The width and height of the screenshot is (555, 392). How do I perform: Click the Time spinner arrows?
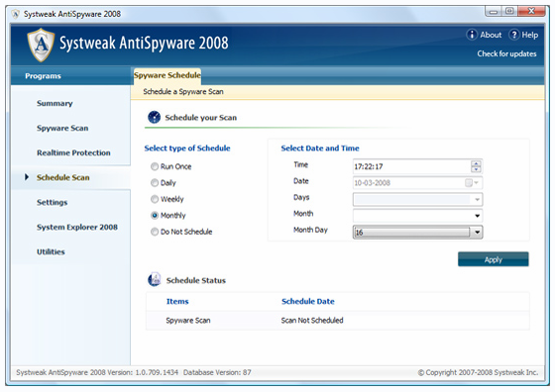[x=476, y=166]
